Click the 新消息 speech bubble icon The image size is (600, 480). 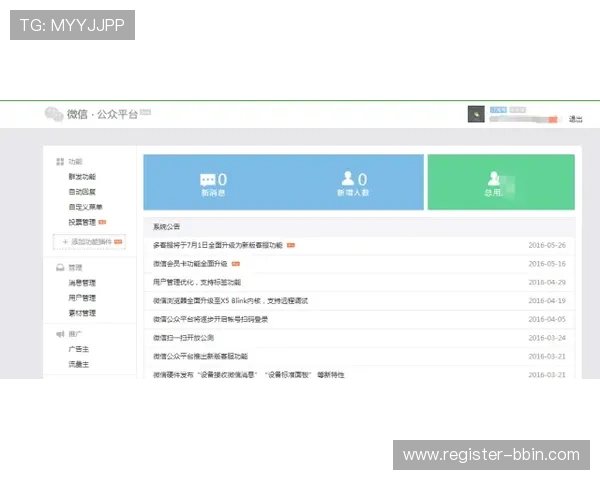click(x=207, y=180)
